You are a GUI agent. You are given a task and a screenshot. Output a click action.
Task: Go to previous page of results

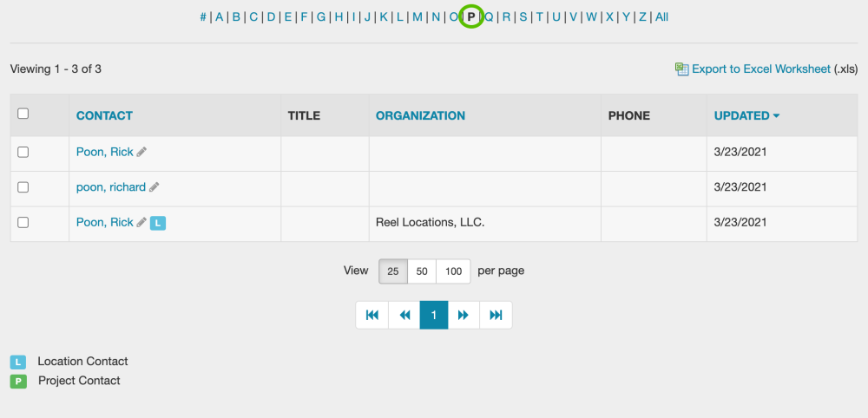tap(404, 316)
